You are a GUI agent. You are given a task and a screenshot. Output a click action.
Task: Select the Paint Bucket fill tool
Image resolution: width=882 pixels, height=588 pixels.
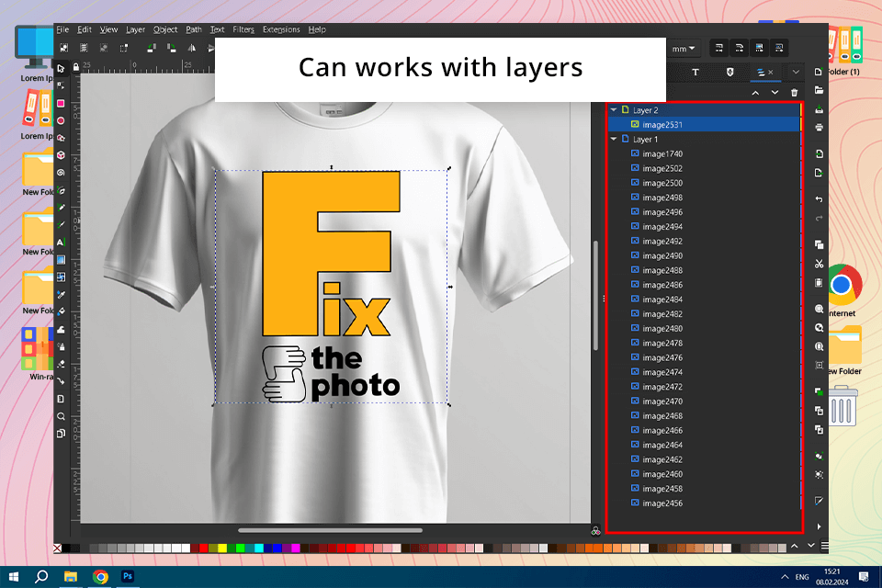coord(61,311)
